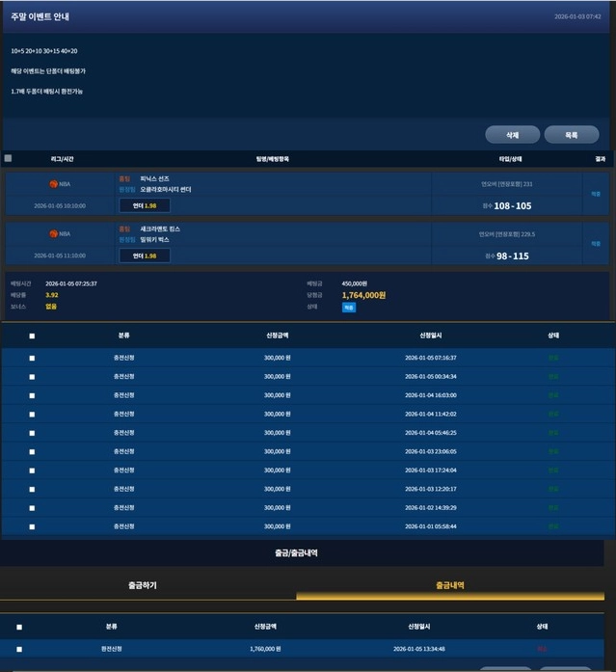Image resolution: width=616 pixels, height=672 pixels.
Task: Click the 108-105 score on the Suns game
Action: 513,205
